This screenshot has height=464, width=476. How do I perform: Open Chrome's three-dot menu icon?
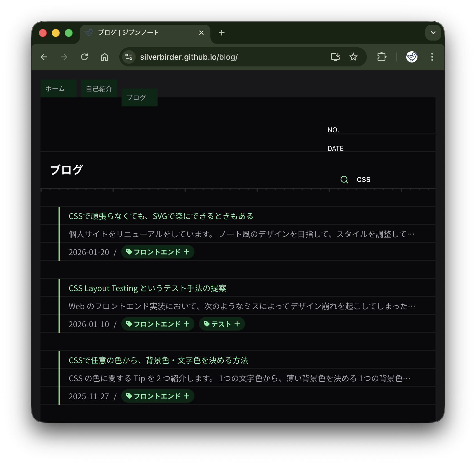(x=432, y=57)
